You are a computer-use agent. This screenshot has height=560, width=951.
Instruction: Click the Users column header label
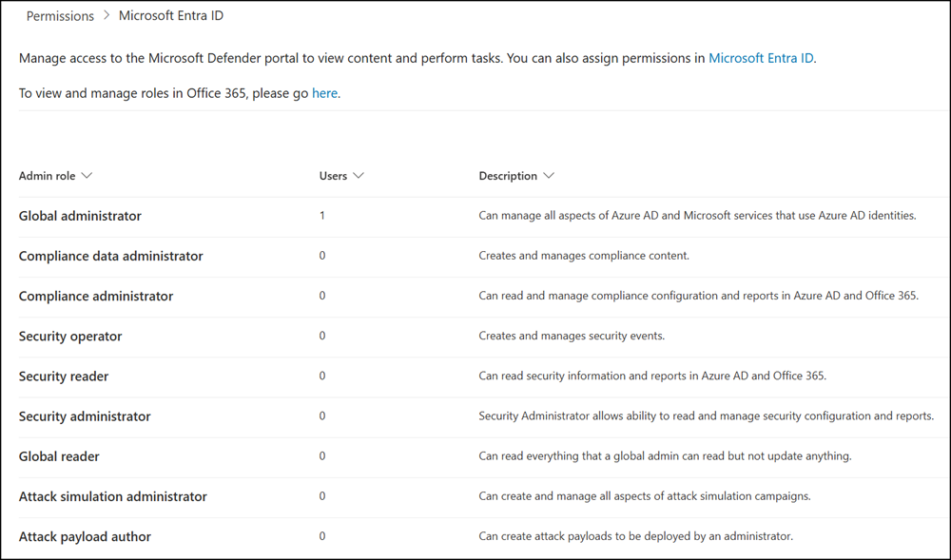coord(332,176)
